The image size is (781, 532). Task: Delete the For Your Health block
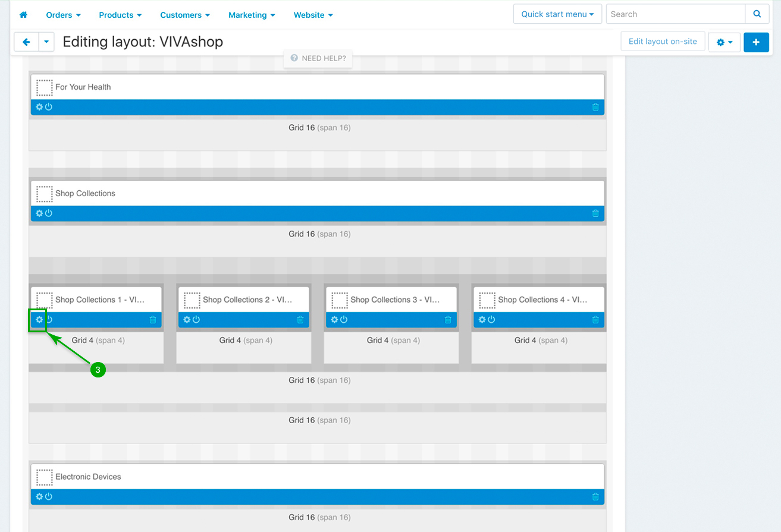pos(595,107)
